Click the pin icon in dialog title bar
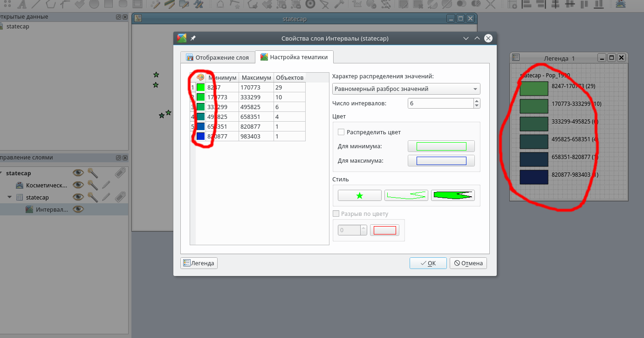Viewport: 644px width, 338px height. click(193, 38)
